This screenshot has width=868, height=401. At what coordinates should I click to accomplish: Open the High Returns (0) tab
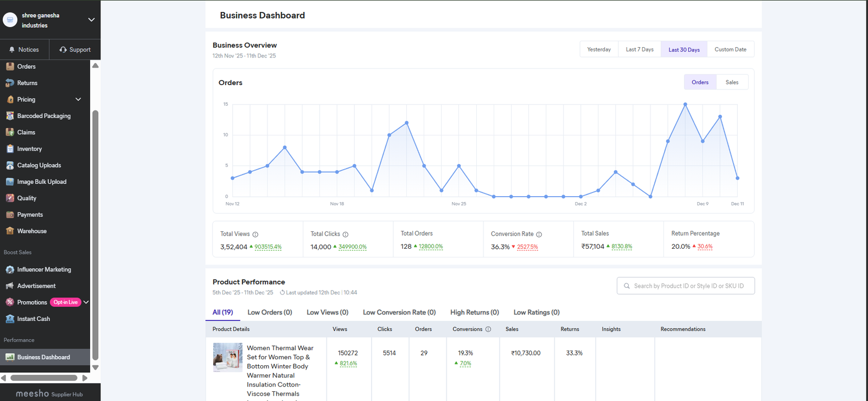(x=474, y=313)
